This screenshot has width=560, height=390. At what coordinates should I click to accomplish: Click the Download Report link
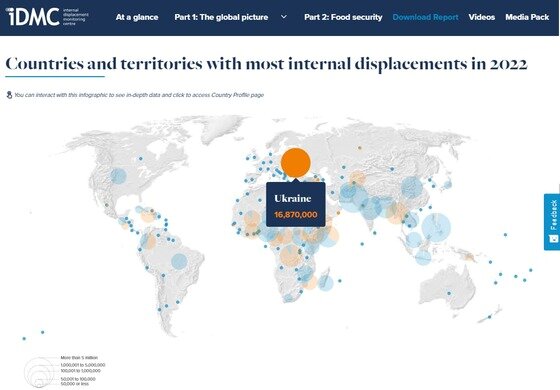[x=425, y=17]
